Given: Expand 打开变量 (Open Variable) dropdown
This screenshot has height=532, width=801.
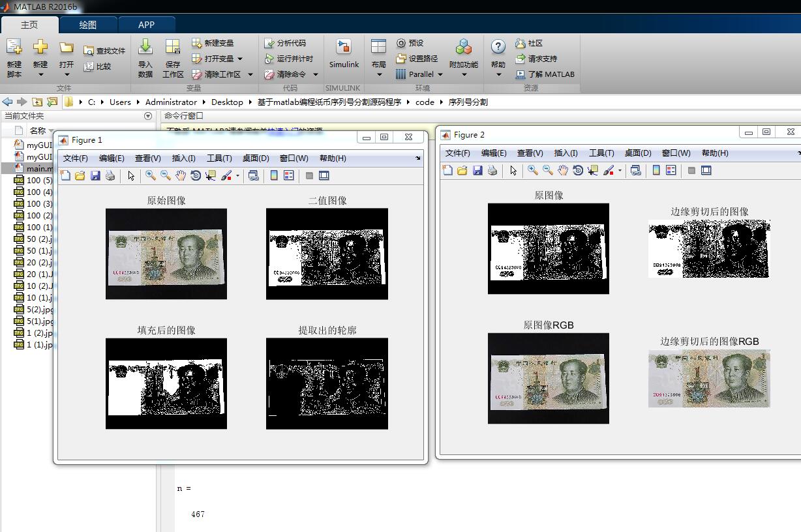Looking at the screenshot, I should pyautogui.click(x=240, y=59).
